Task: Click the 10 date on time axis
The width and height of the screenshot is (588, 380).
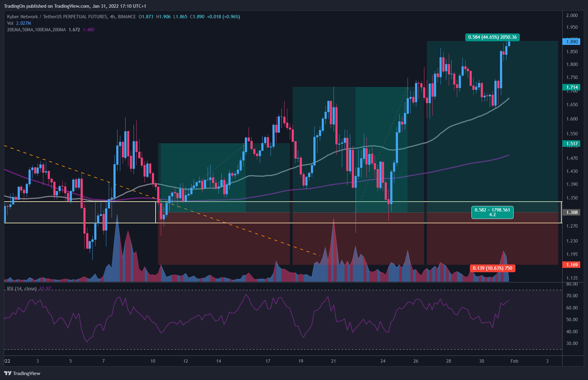Action: [153, 361]
